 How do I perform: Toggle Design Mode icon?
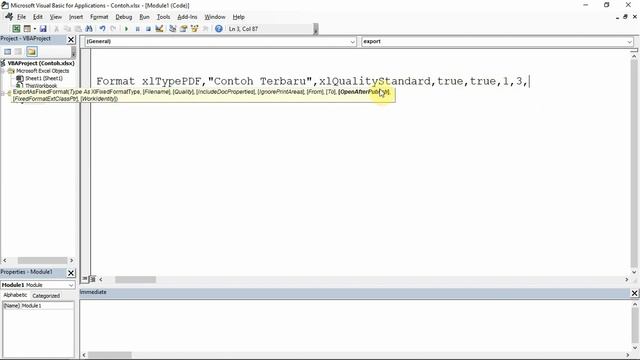159,29
